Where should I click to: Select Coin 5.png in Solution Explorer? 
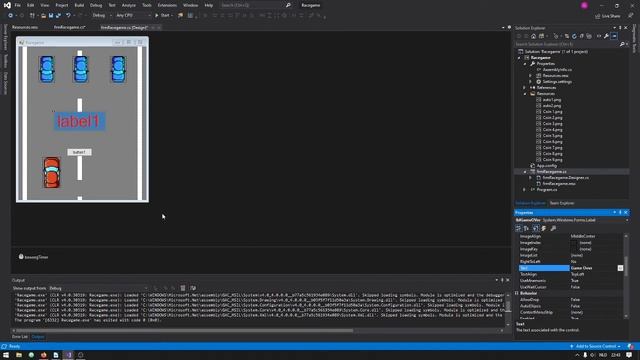552,136
